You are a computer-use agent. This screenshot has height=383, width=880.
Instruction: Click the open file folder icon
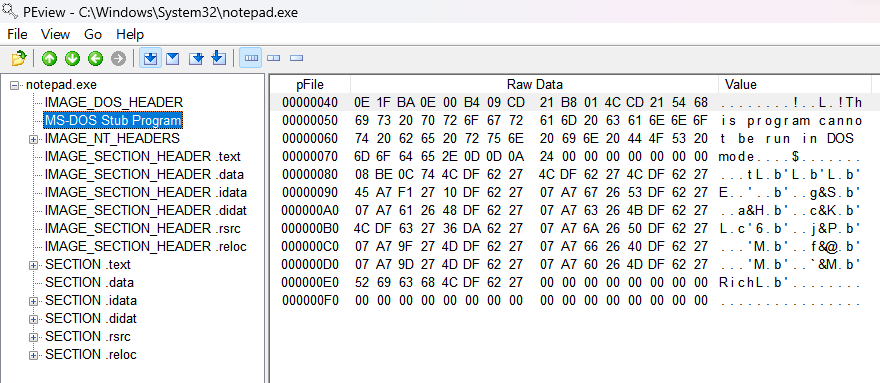click(19, 58)
